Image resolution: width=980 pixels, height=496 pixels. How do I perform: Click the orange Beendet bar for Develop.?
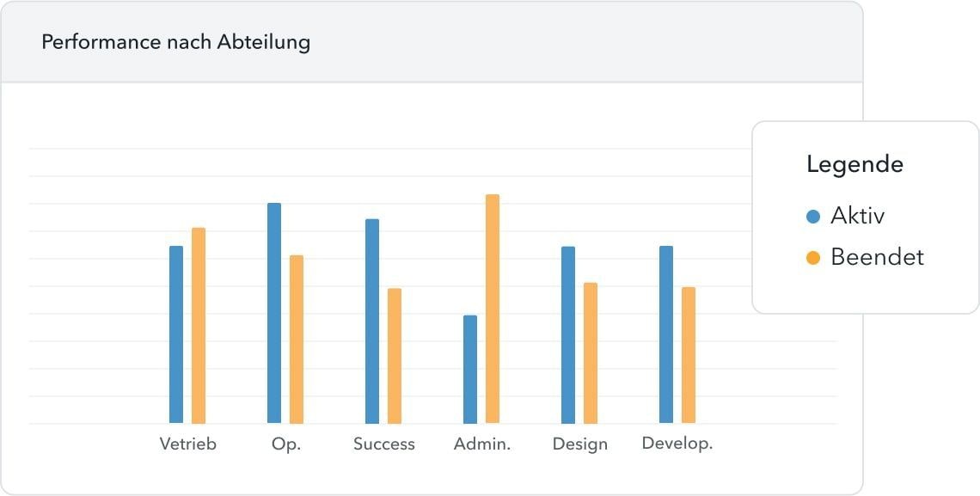[x=689, y=355]
